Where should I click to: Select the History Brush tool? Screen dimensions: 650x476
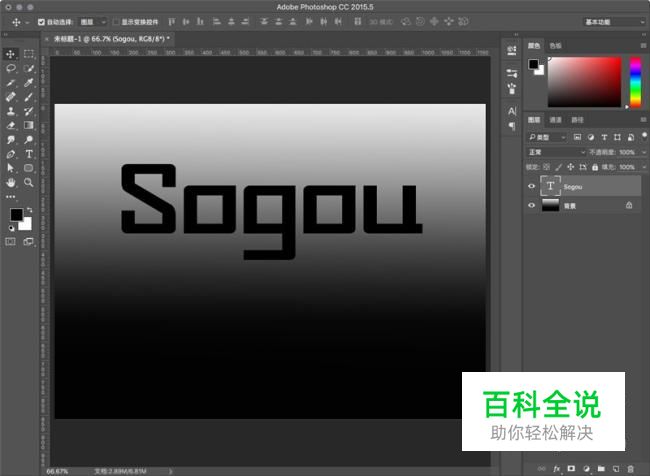tap(29, 111)
